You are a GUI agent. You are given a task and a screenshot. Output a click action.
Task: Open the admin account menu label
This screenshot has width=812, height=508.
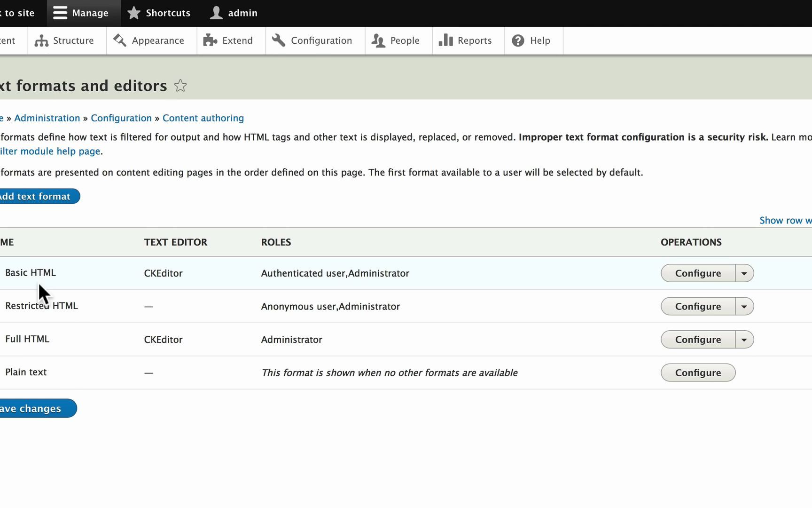243,13
